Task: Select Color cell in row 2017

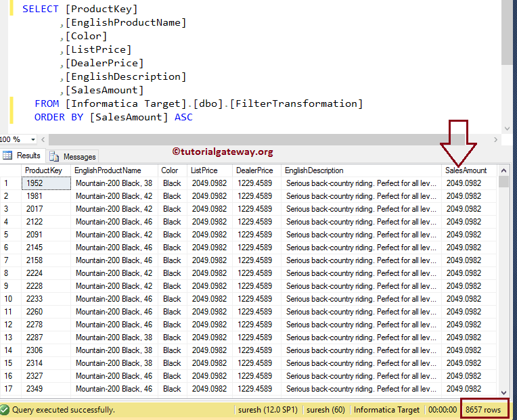Action: [x=173, y=209]
